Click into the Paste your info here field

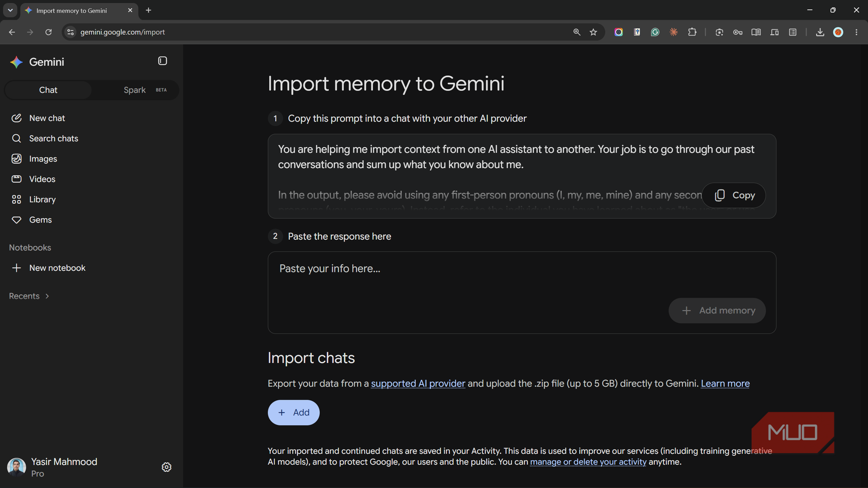pos(522,292)
